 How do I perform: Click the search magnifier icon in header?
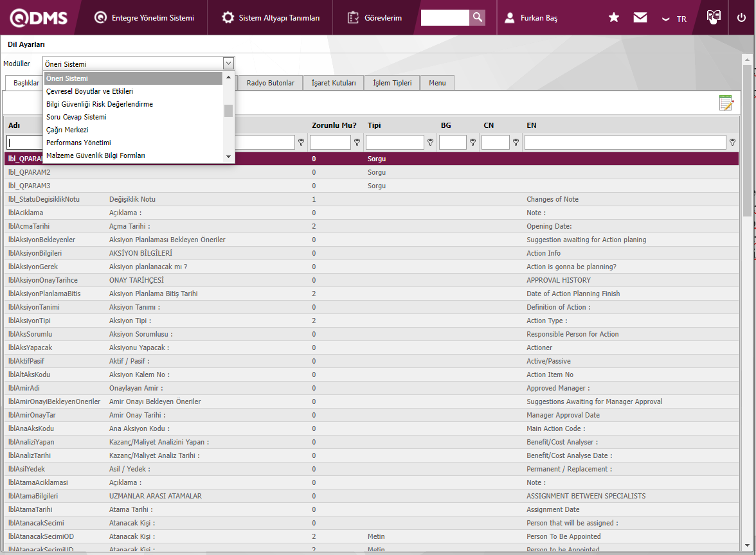coord(477,17)
